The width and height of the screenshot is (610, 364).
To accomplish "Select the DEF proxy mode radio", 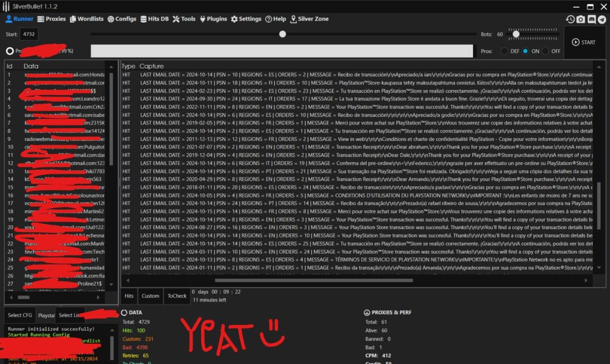I will pos(505,51).
